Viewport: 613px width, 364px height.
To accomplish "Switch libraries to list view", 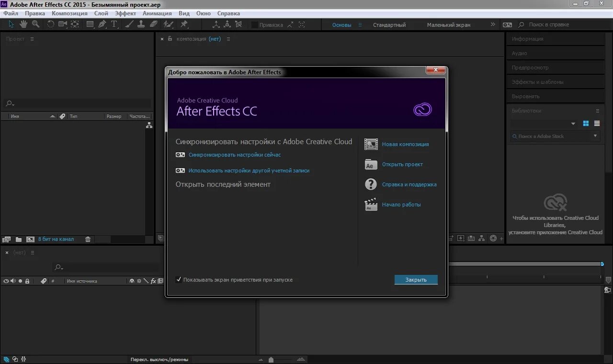I will click(597, 124).
